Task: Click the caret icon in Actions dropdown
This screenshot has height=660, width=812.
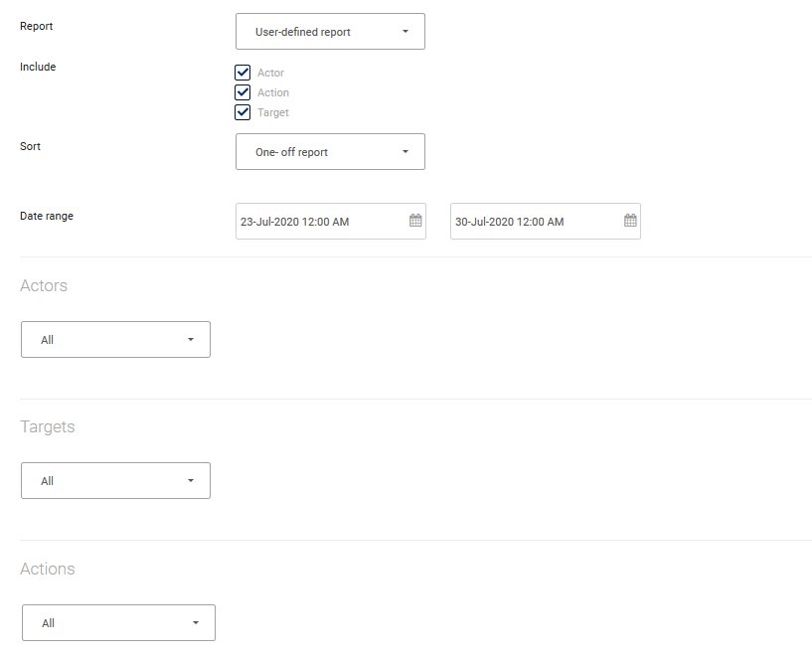Action: pos(196,623)
